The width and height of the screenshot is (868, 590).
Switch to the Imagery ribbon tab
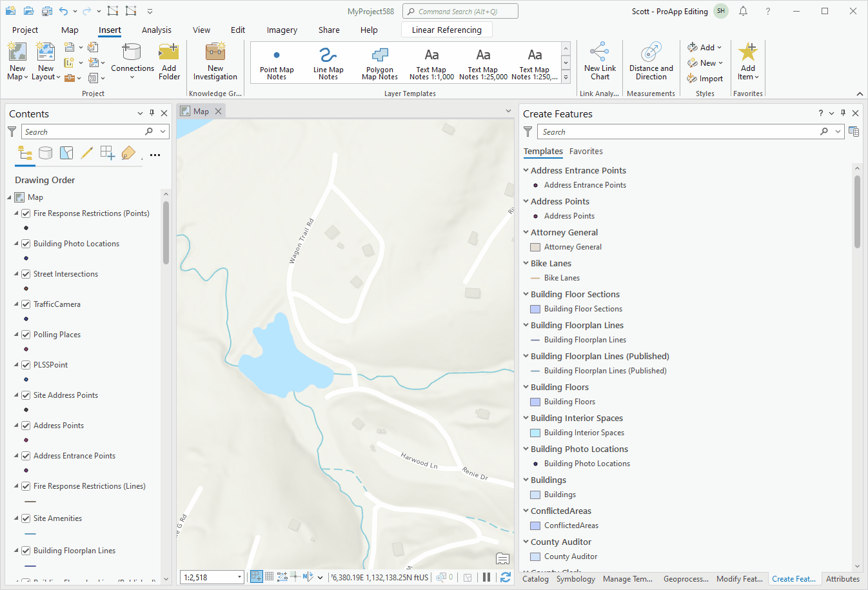tap(282, 30)
